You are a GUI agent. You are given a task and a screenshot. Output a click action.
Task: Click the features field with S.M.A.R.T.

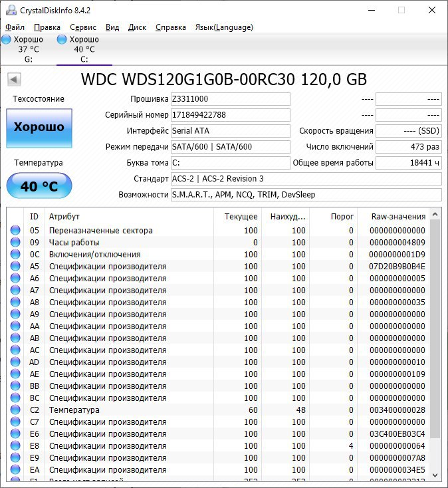[306, 195]
